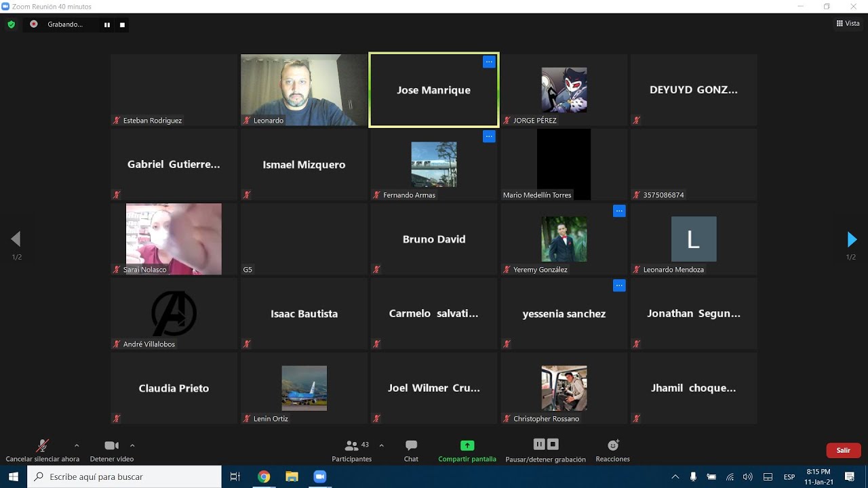Start Compartir pantalla screen sharing

467,450
